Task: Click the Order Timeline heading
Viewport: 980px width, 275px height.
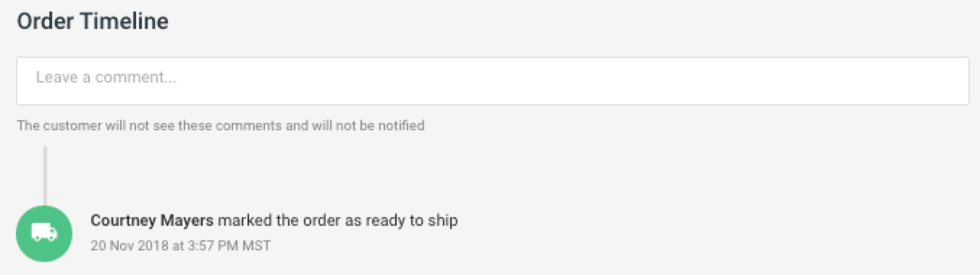Action: coord(93,21)
